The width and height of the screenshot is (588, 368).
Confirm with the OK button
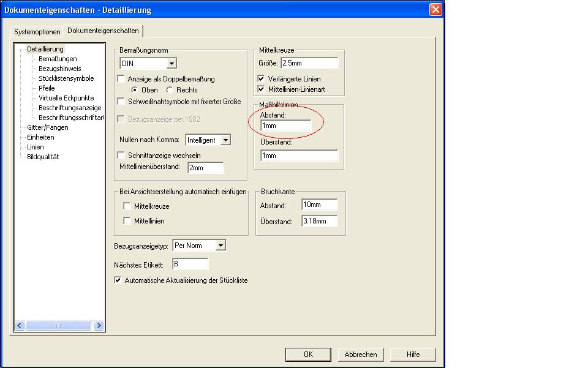(308, 355)
